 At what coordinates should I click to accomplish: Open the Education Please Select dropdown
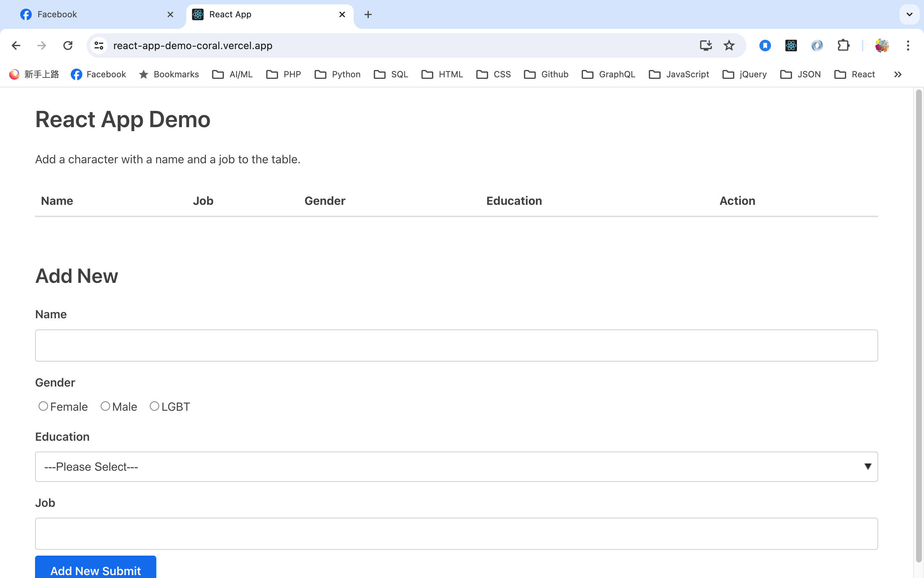(x=456, y=466)
